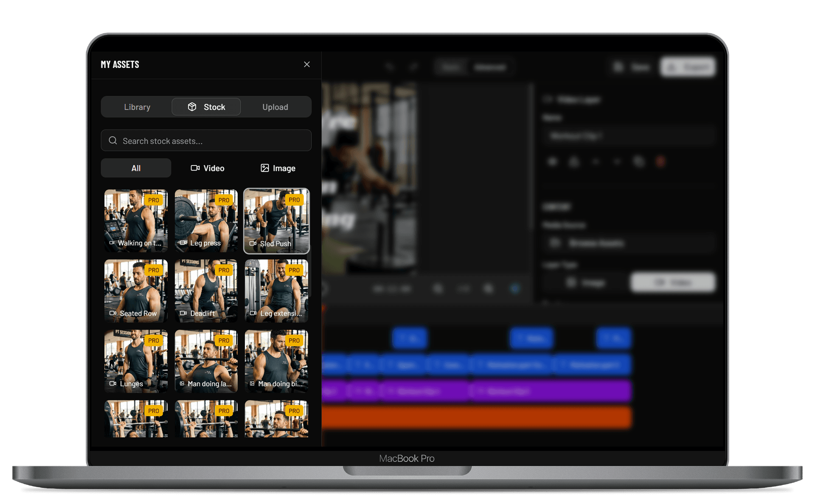Close the My Assets panel

306,64
